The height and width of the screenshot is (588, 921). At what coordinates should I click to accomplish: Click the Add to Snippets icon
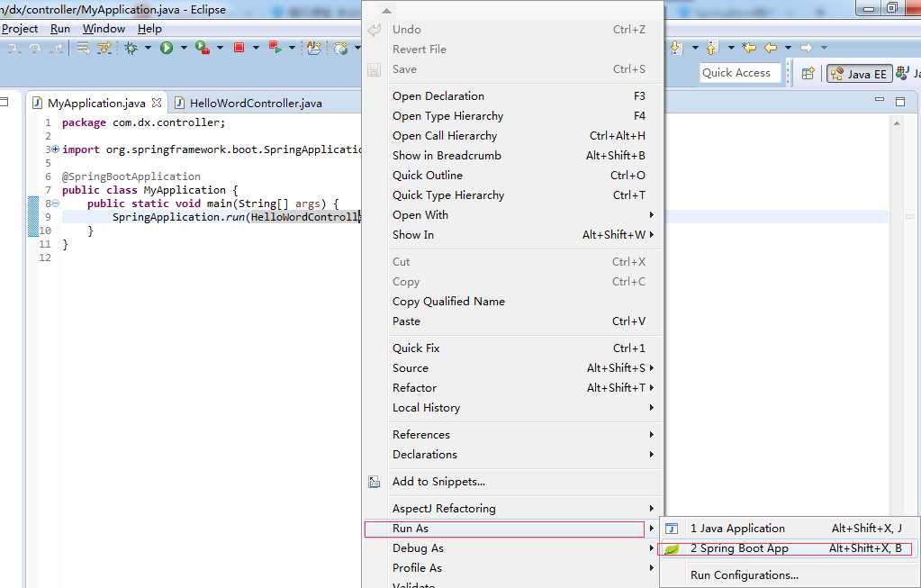coord(375,482)
